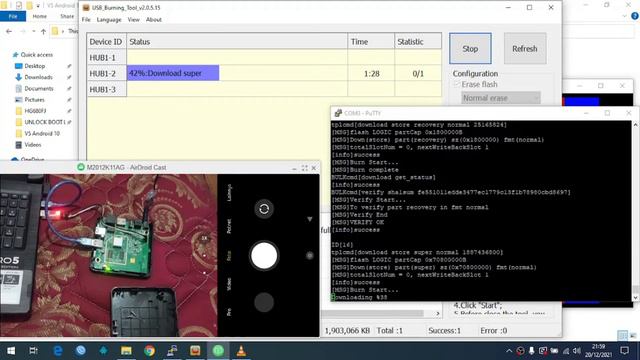
Task: Open Downloads in Quick access
Action: 38,77
